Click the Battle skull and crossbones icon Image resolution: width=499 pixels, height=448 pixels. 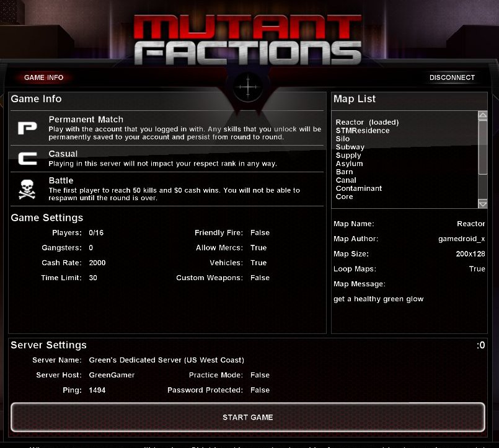point(27,190)
